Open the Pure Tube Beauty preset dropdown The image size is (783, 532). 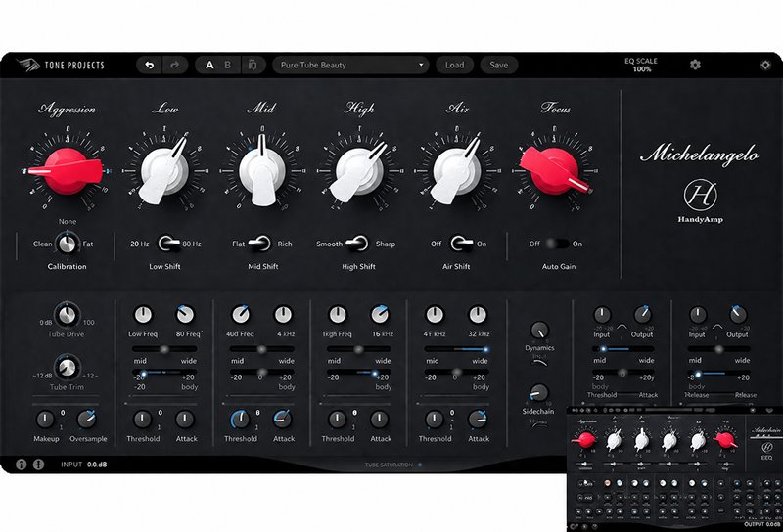350,65
